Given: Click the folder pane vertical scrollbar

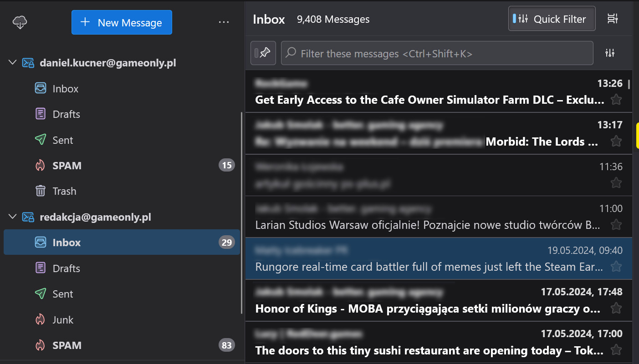Looking at the screenshot, I should (241, 213).
